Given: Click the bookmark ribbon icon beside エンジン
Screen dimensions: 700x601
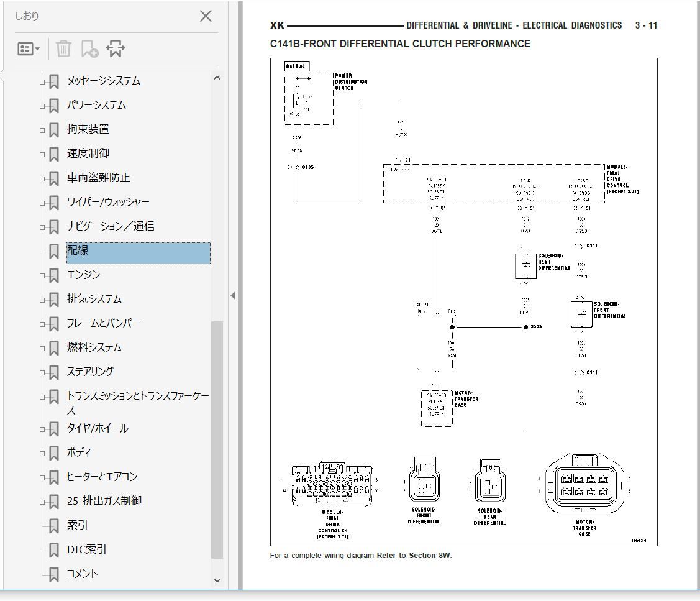Looking at the screenshot, I should click(x=54, y=276).
